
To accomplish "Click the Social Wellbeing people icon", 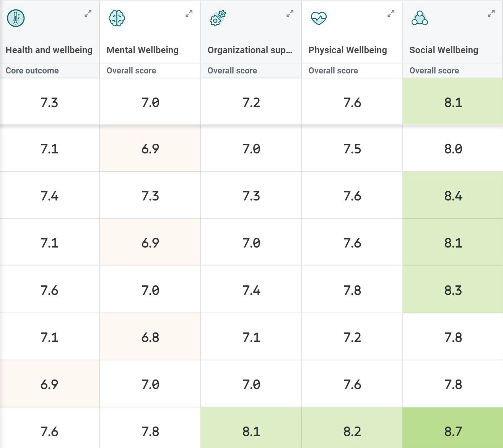I will (x=420, y=18).
